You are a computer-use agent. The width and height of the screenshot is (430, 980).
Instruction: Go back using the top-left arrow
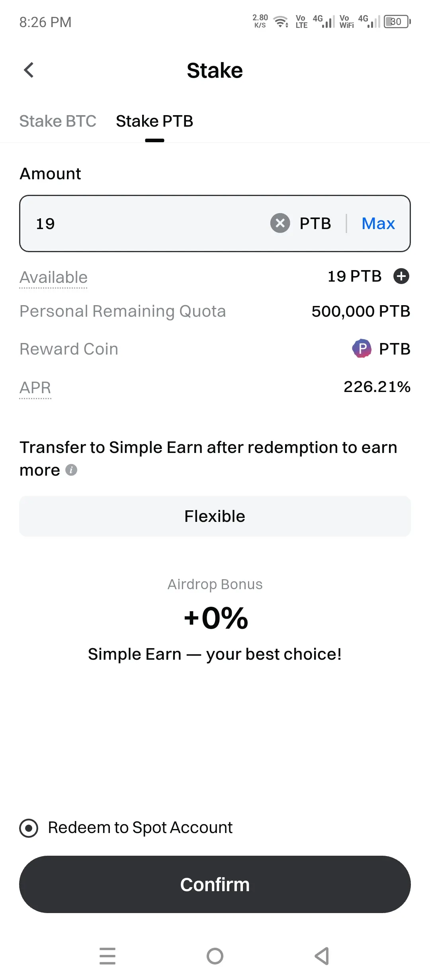(x=29, y=70)
